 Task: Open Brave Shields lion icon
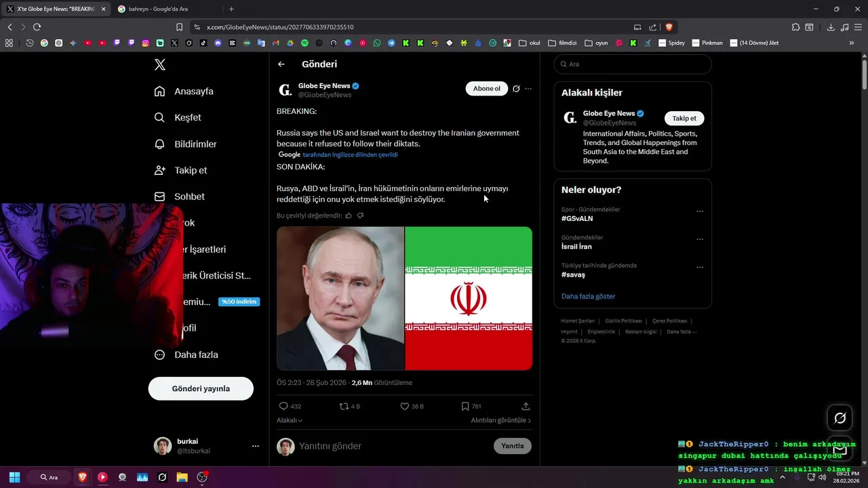669,27
